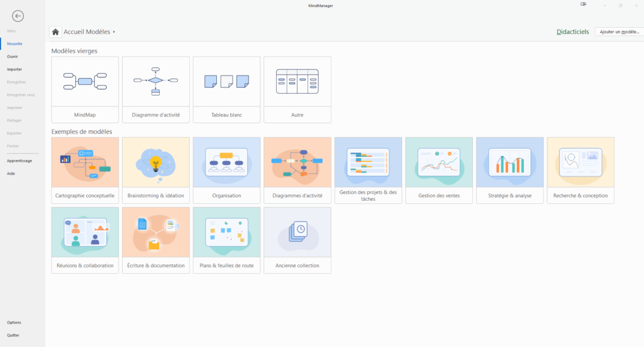Viewport: 644px width, 347px height.
Task: Click Quitter to exit MindManager
Action: [x=13, y=335]
